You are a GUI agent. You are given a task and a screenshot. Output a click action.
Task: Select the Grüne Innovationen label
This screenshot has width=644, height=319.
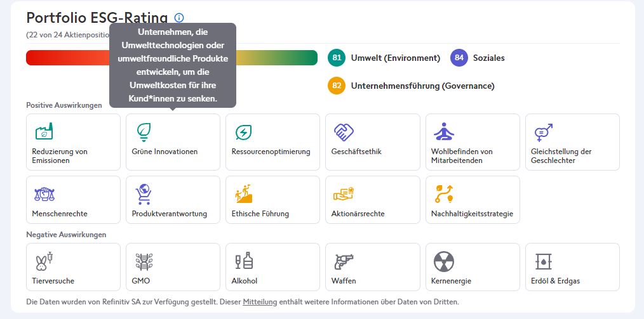tap(164, 152)
